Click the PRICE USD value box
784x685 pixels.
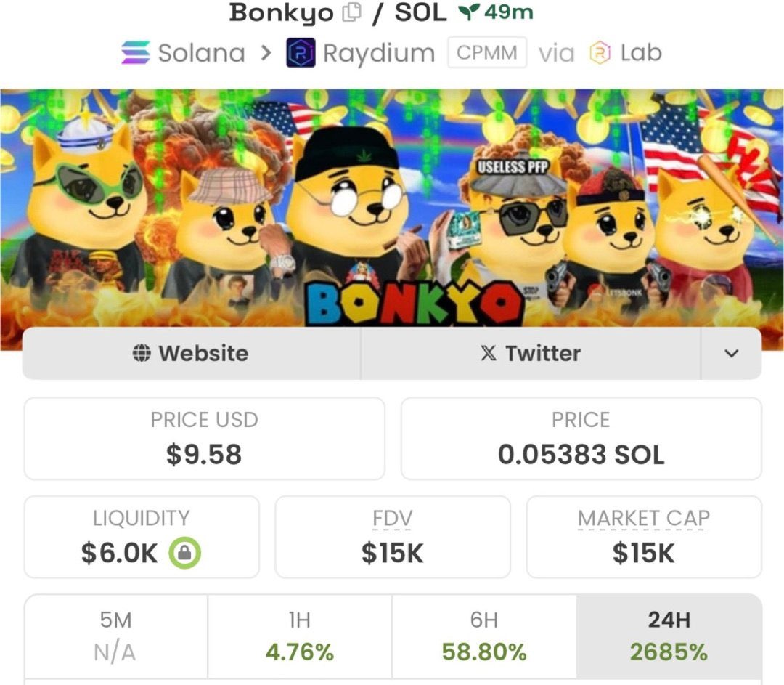(x=205, y=439)
